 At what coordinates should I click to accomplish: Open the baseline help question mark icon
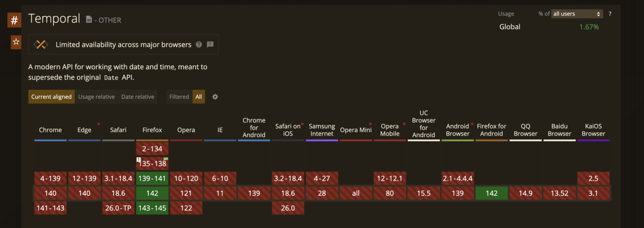point(199,45)
